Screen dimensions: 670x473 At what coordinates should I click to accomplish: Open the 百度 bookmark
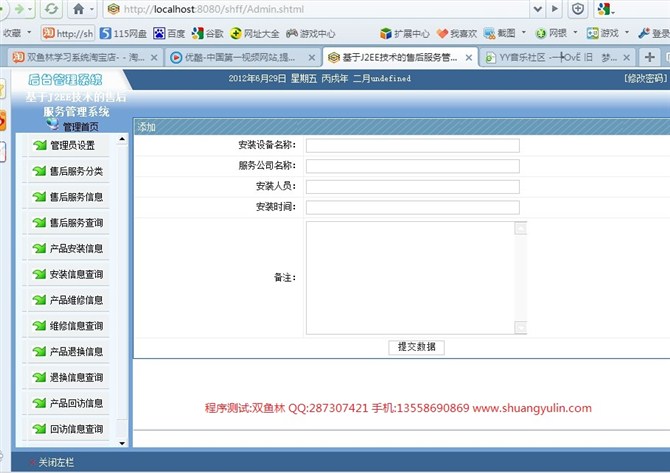pos(169,33)
